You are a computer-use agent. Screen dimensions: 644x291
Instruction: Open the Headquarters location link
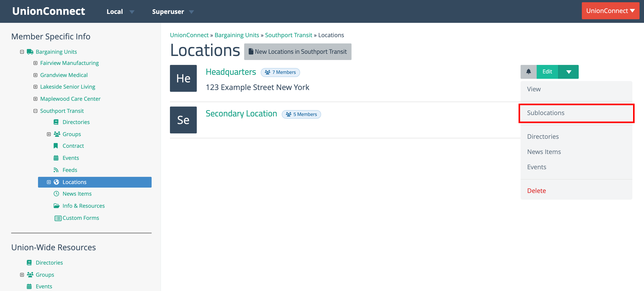[x=231, y=72]
